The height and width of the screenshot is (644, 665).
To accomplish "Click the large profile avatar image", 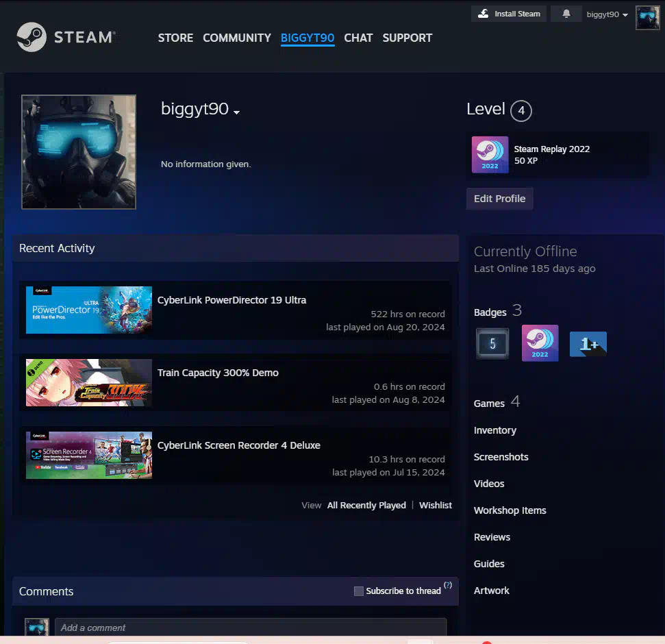I will point(79,152).
